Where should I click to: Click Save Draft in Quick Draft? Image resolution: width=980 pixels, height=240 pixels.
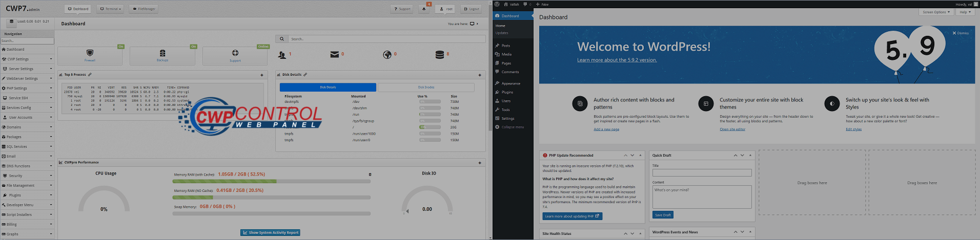(663, 215)
